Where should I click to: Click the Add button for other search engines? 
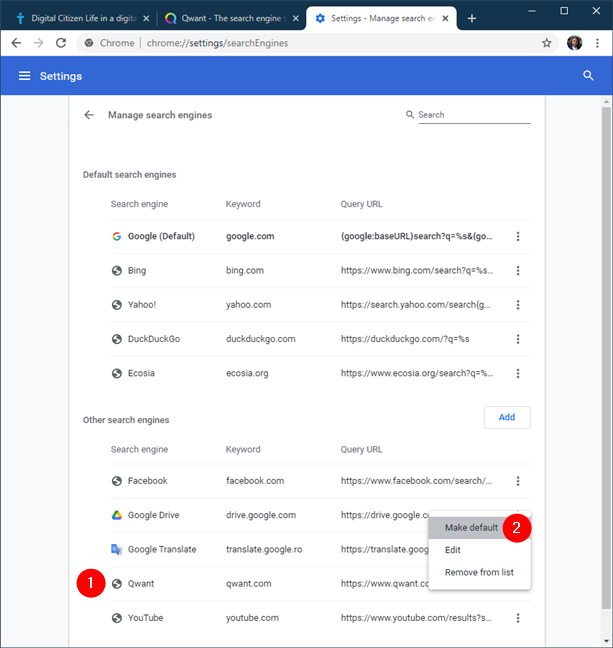507,417
